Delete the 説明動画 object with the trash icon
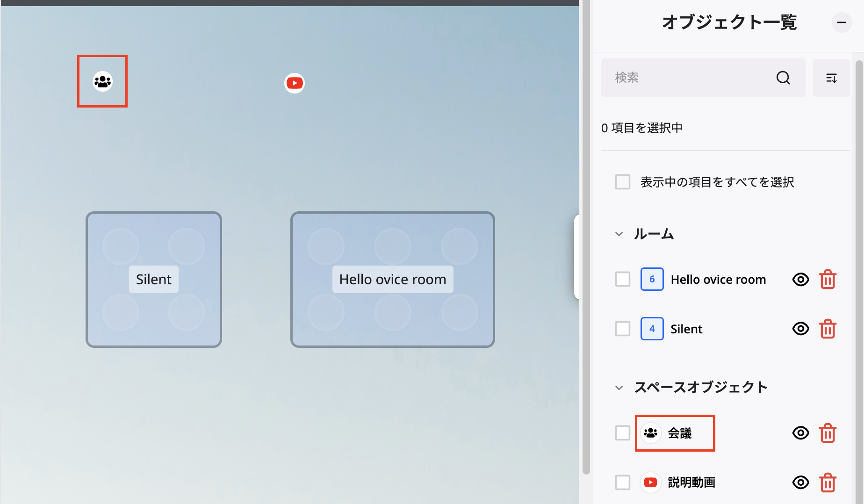This screenshot has height=504, width=864. coord(828,482)
